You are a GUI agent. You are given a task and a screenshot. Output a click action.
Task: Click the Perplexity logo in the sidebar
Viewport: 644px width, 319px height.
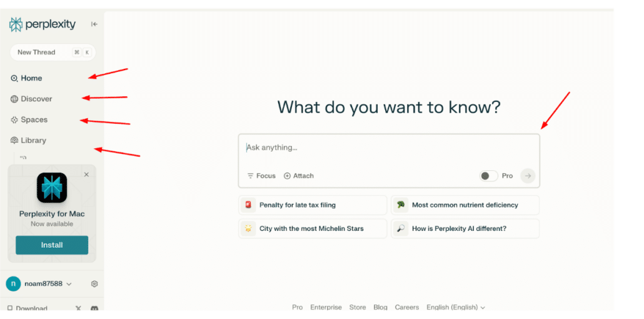pyautogui.click(x=43, y=24)
